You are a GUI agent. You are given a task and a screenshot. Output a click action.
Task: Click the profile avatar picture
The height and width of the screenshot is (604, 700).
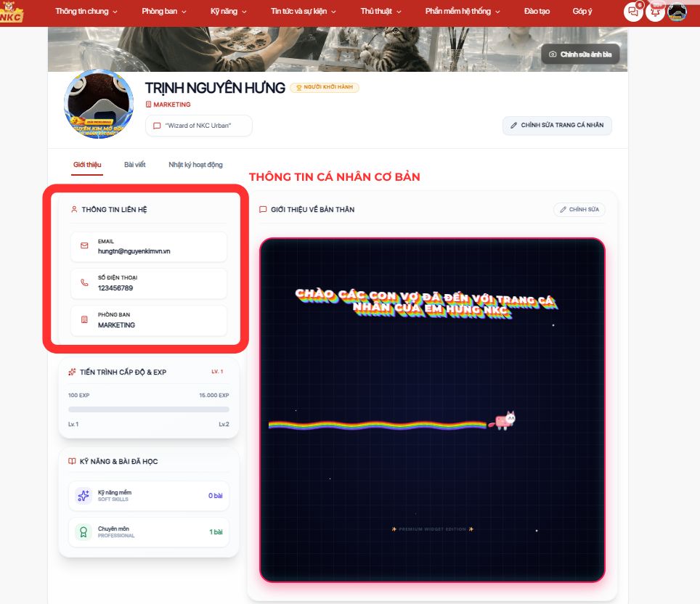coord(99,104)
